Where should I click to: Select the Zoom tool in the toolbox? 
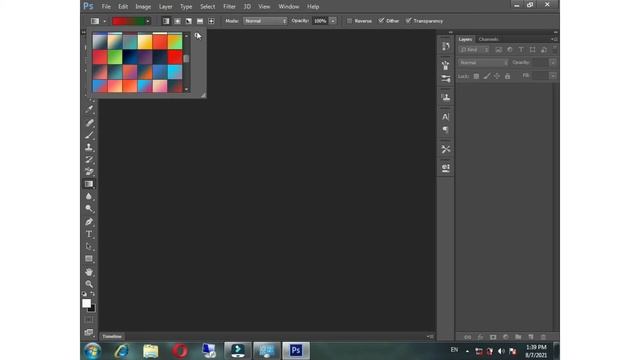coord(89,284)
